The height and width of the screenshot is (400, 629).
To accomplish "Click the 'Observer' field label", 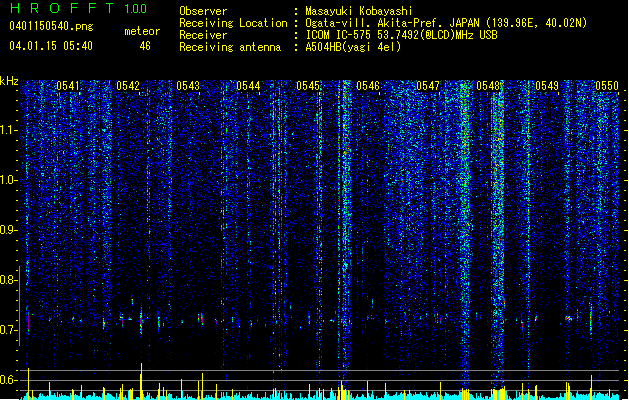I will [203, 11].
